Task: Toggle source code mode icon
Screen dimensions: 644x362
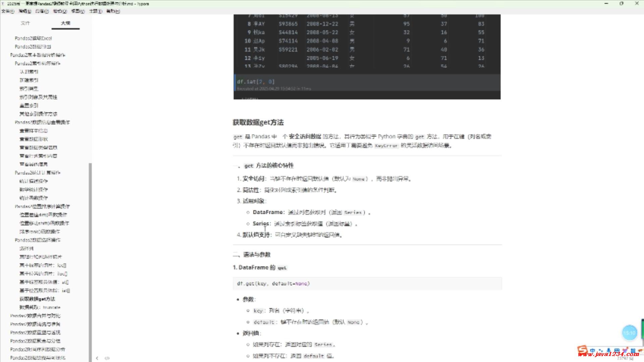Action: pyautogui.click(x=107, y=358)
